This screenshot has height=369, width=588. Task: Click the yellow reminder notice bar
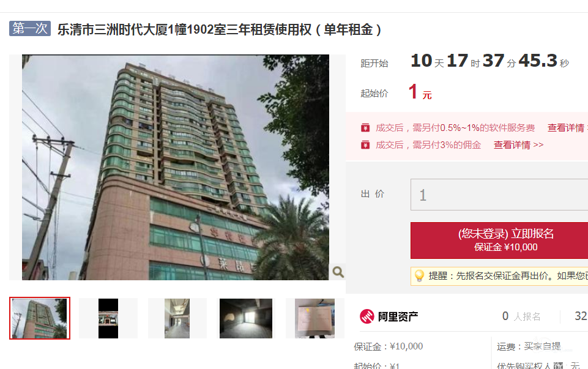(x=499, y=276)
